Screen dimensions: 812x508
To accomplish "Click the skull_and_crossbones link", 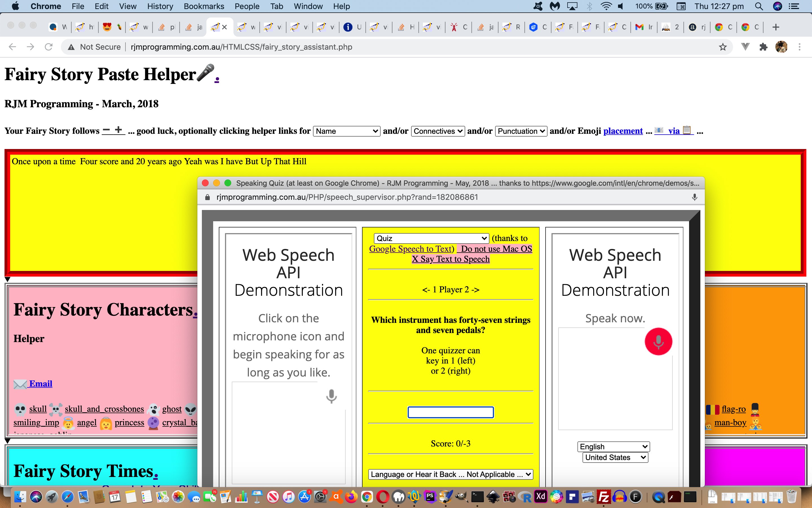I will click(x=104, y=409).
